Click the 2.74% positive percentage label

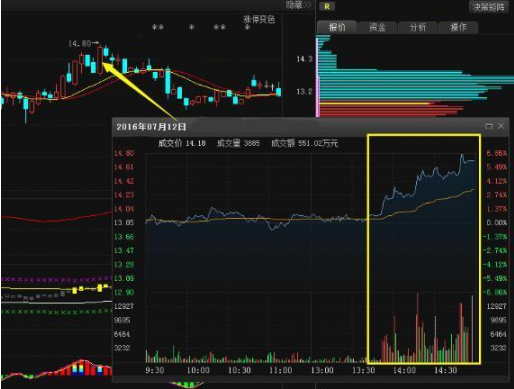[497, 195]
